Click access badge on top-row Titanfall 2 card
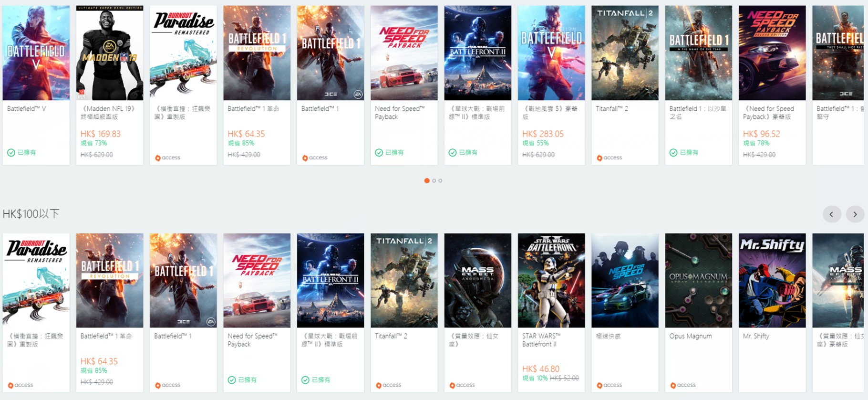Image resolution: width=868 pixels, height=400 pixels. point(609,158)
